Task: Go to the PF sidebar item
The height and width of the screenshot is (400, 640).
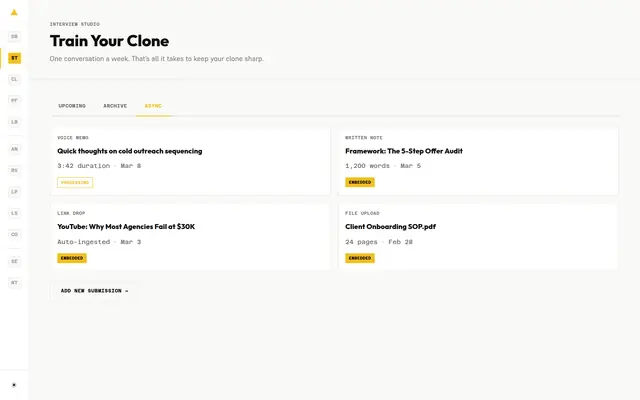Action: click(x=14, y=100)
